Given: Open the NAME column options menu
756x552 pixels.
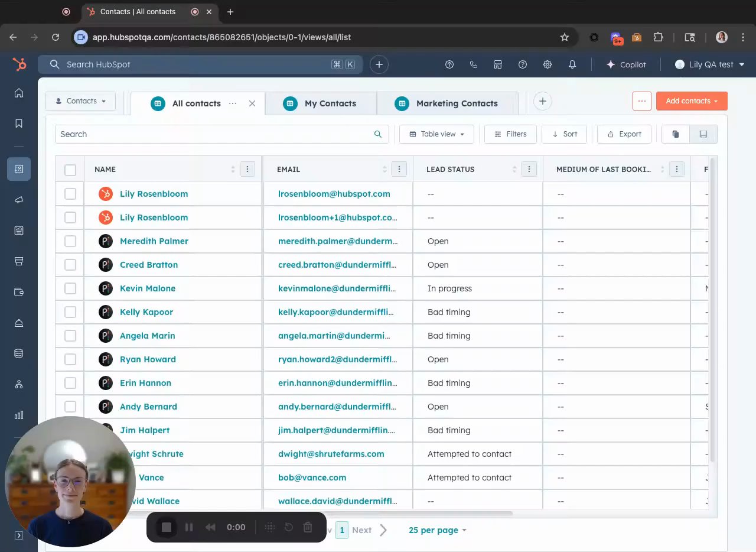Looking at the screenshot, I should pyautogui.click(x=247, y=170).
